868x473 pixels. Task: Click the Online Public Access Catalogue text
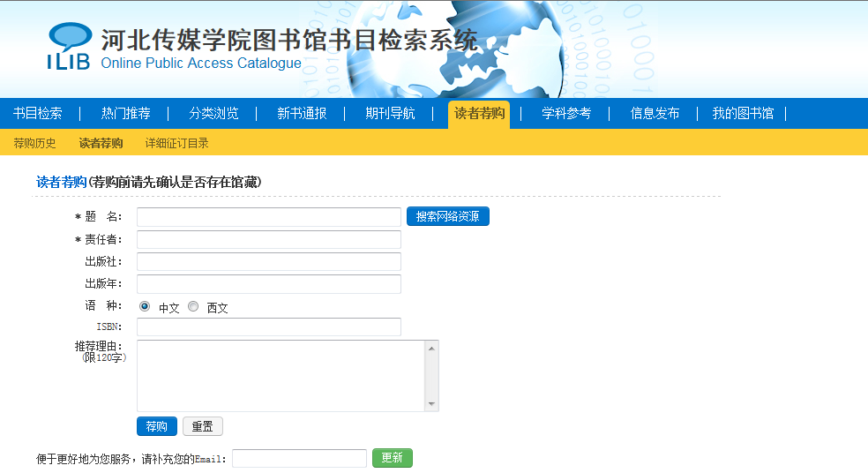coord(201,64)
